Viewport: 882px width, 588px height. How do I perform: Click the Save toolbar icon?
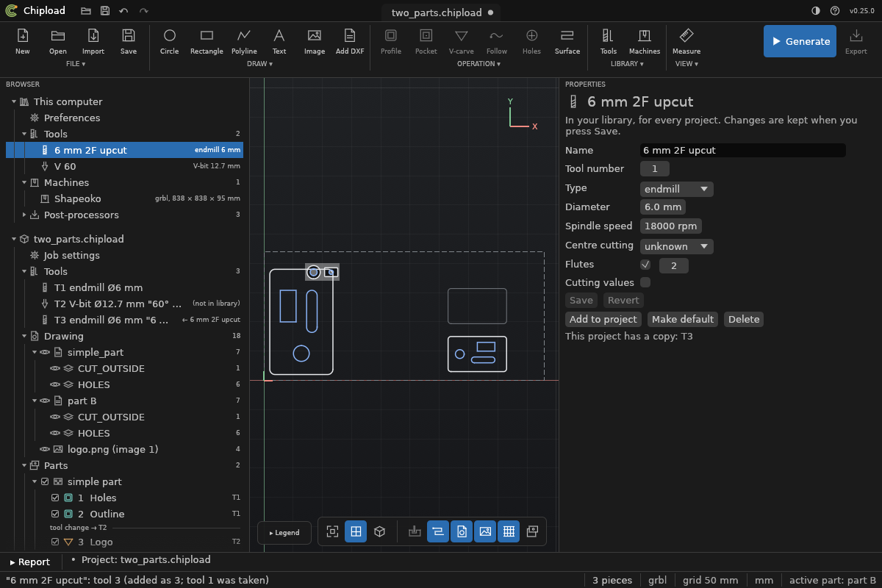[x=129, y=41]
